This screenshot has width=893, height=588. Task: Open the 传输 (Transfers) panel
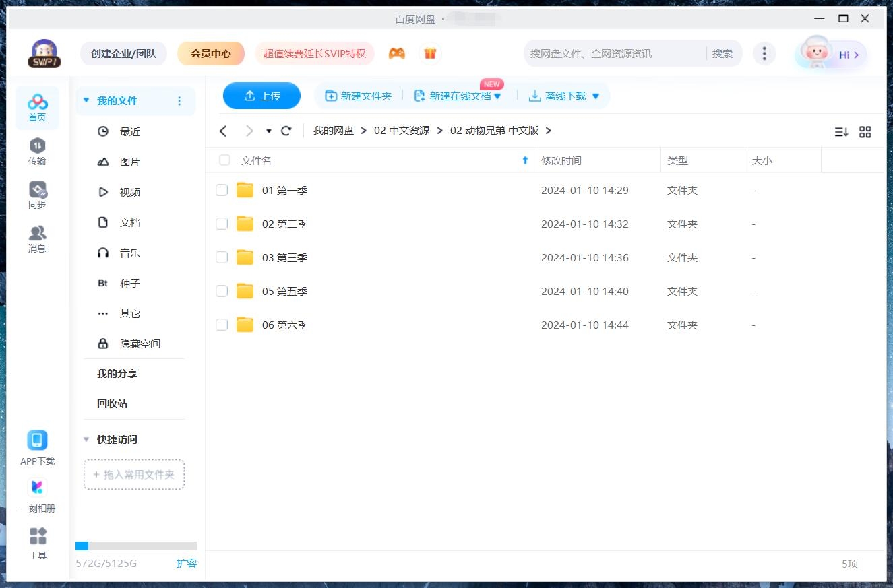[x=37, y=150]
